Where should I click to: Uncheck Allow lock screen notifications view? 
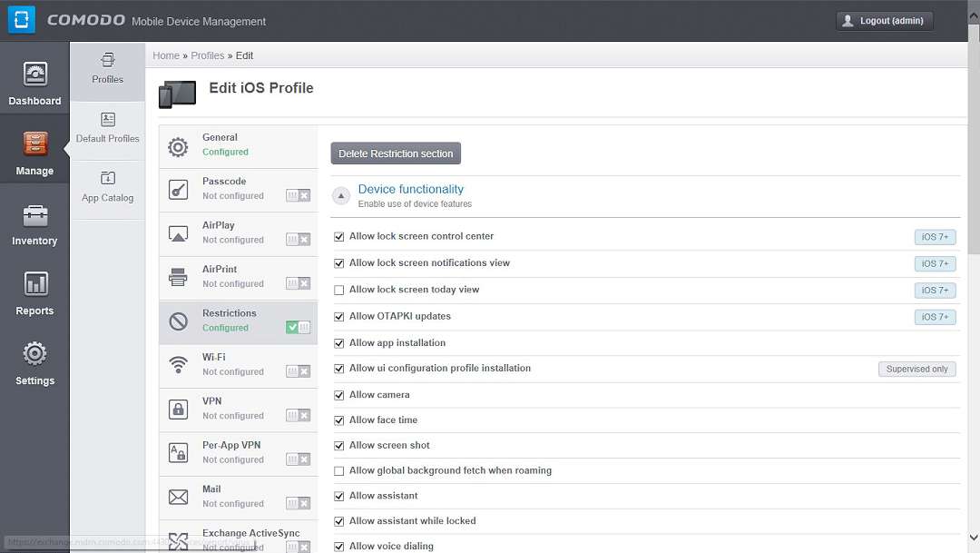coord(338,263)
